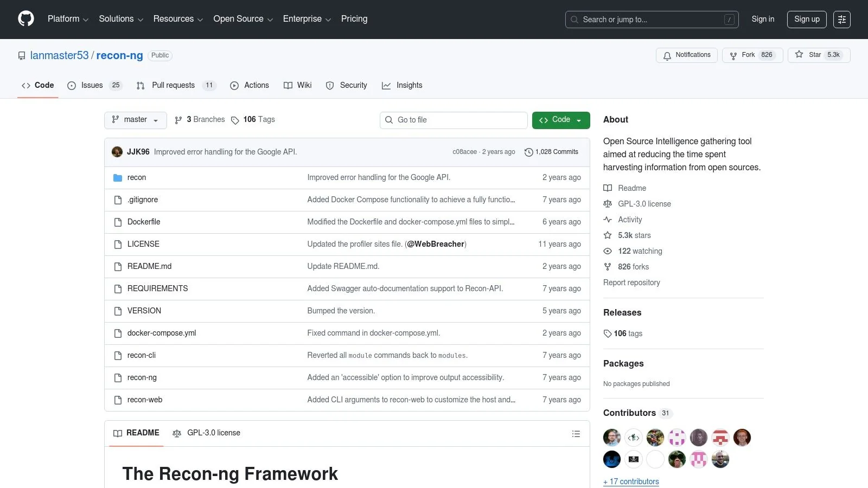The height and width of the screenshot is (488, 868).
Task: Switch to the Issues tab
Action: [95, 85]
